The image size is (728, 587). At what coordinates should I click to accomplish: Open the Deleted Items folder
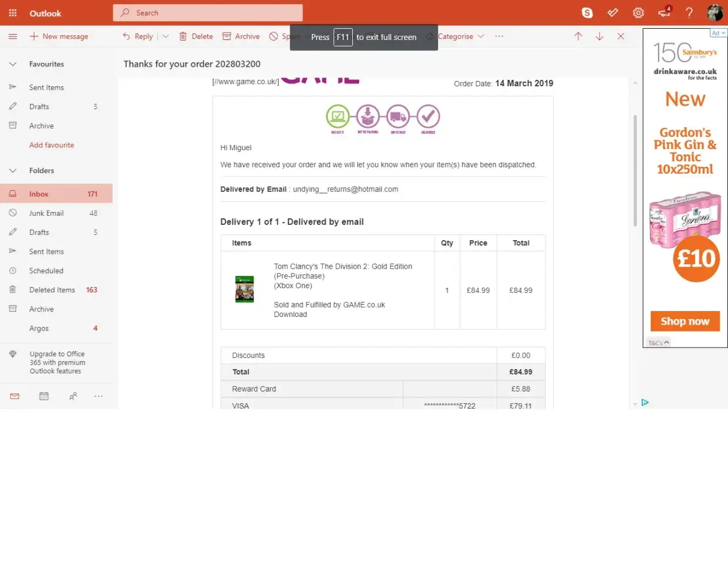(52, 290)
